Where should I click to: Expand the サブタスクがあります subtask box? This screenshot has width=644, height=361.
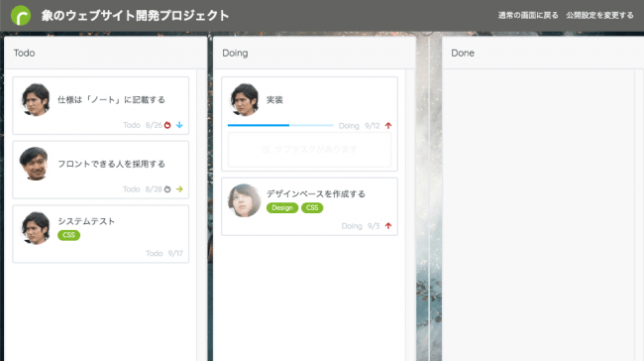[309, 149]
